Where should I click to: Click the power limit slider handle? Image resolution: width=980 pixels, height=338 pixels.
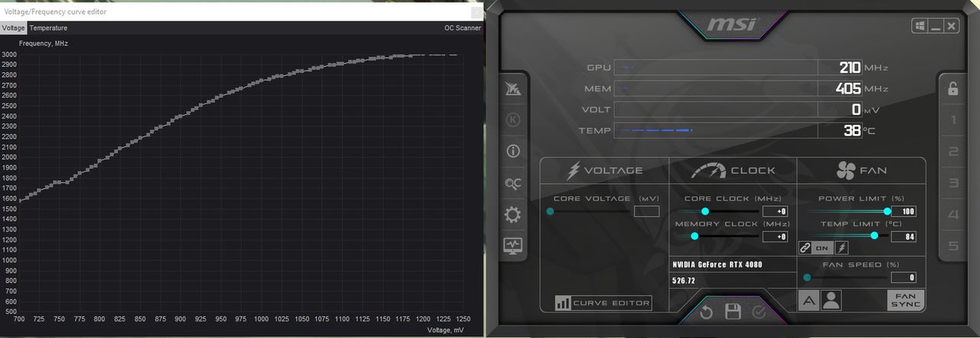(887, 211)
